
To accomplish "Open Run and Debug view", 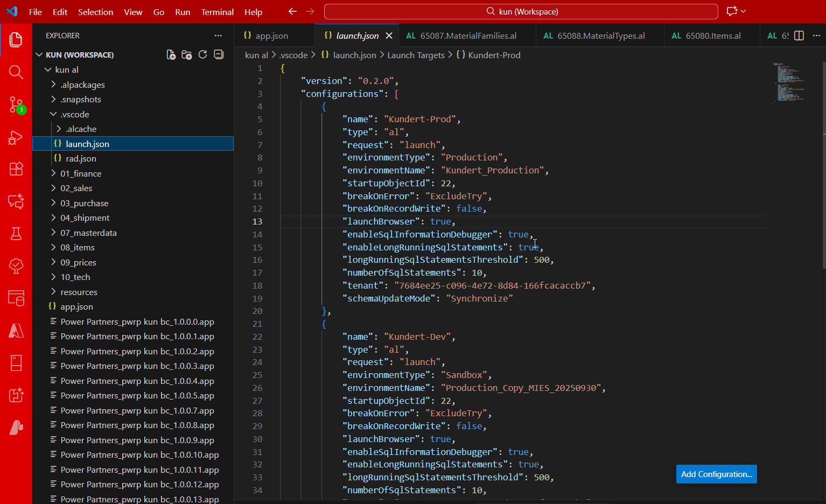I will pyautogui.click(x=16, y=137).
